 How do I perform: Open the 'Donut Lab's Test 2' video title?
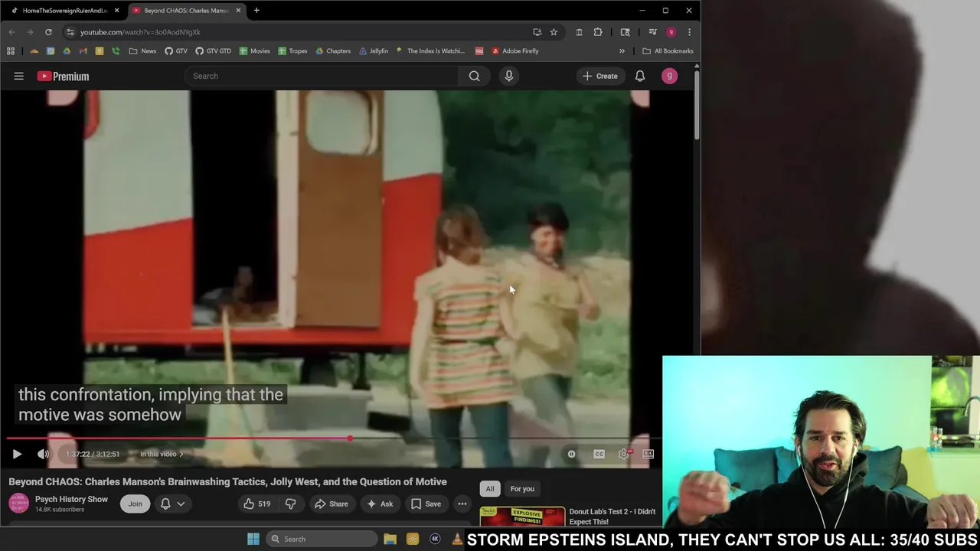pyautogui.click(x=612, y=517)
